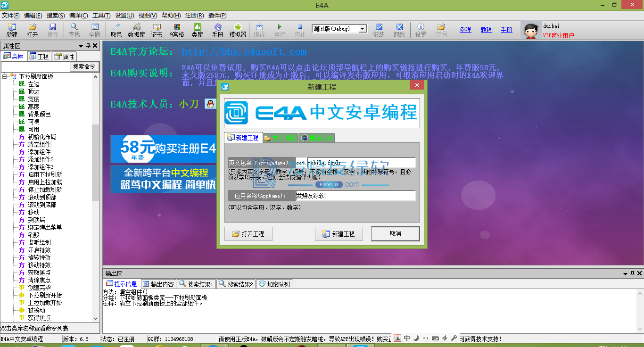Image resolution: width=644 pixels, height=347 pixels.
Task: Click the 58元 购买注册 banner
Action: pos(163,149)
